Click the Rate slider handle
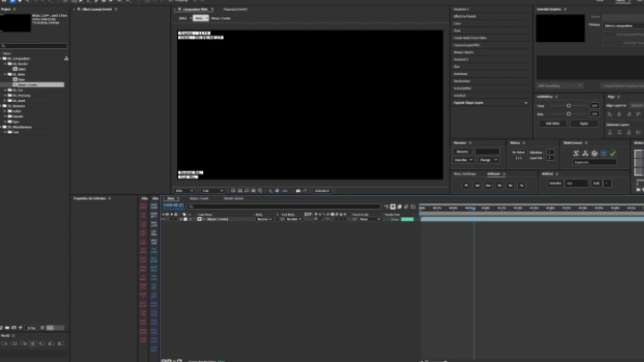The width and height of the screenshot is (644, 362). (569, 114)
